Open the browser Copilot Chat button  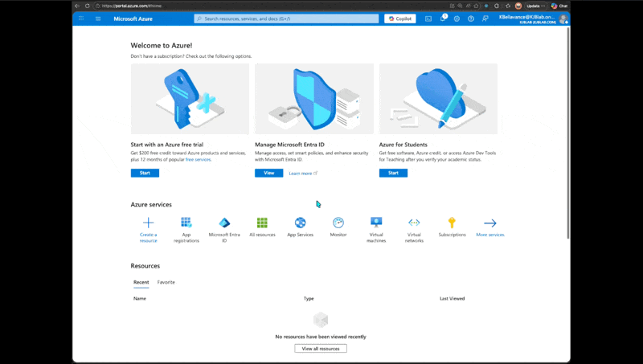click(559, 6)
